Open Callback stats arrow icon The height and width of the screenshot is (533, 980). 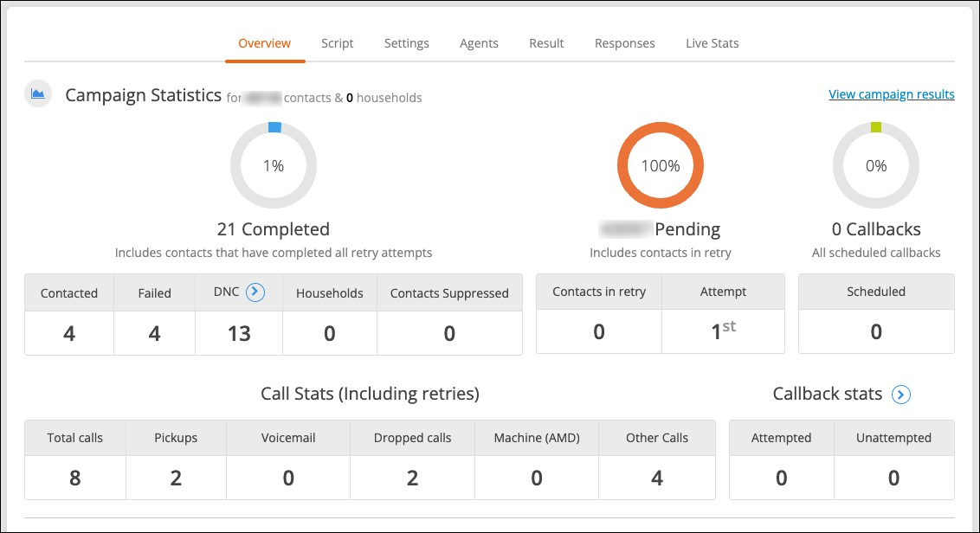(x=900, y=395)
